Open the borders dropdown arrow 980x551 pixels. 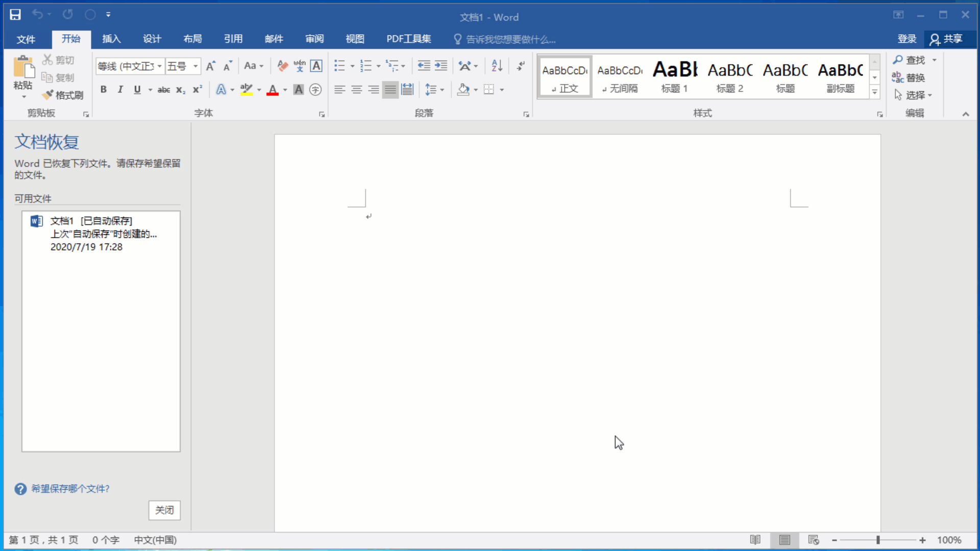(x=502, y=90)
